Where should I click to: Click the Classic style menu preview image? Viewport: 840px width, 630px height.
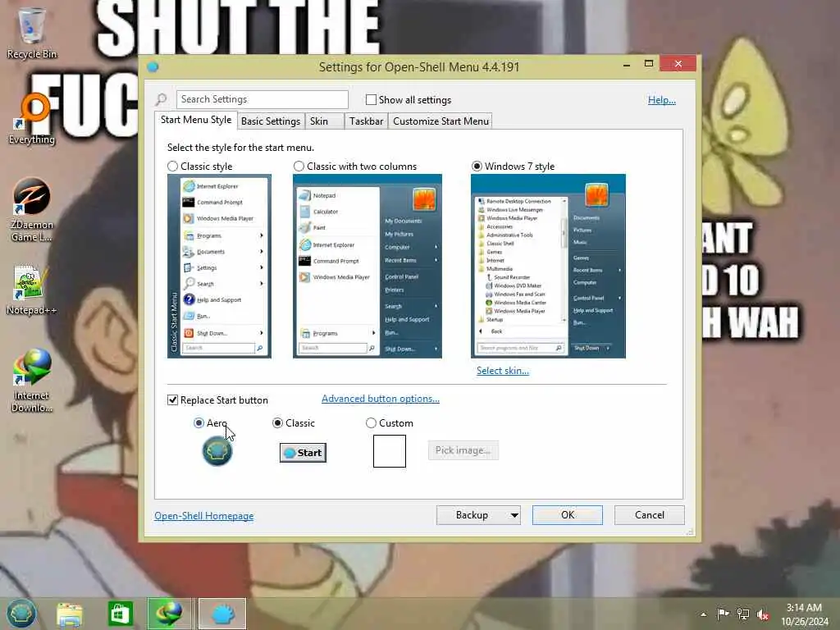[219, 267]
